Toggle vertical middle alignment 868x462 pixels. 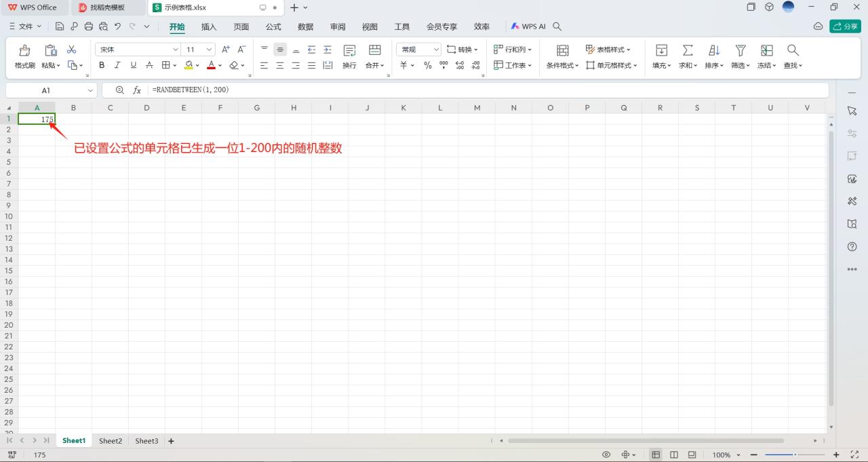(280, 50)
